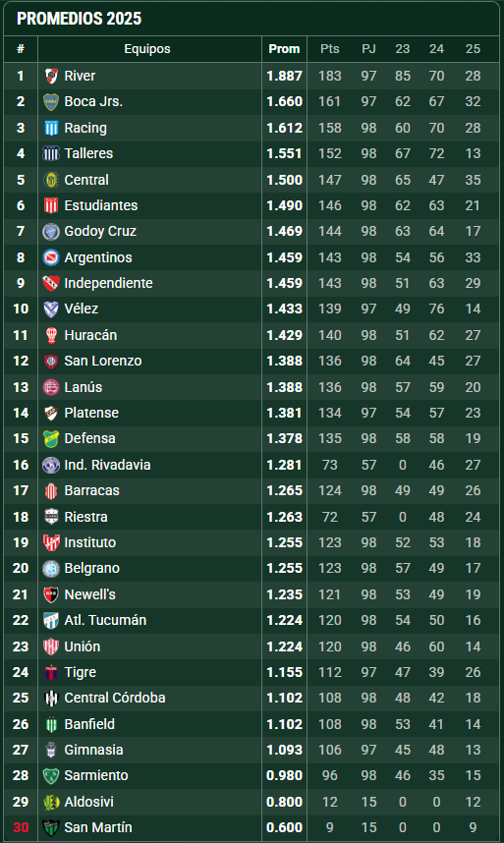Open the Central Córdoba team link

[115, 698]
